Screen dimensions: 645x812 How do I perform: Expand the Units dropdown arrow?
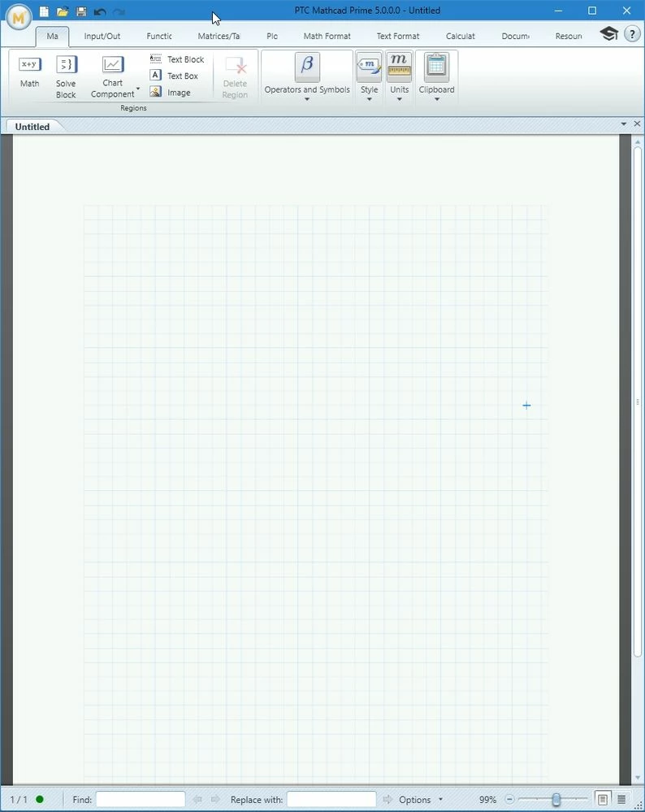(399, 99)
